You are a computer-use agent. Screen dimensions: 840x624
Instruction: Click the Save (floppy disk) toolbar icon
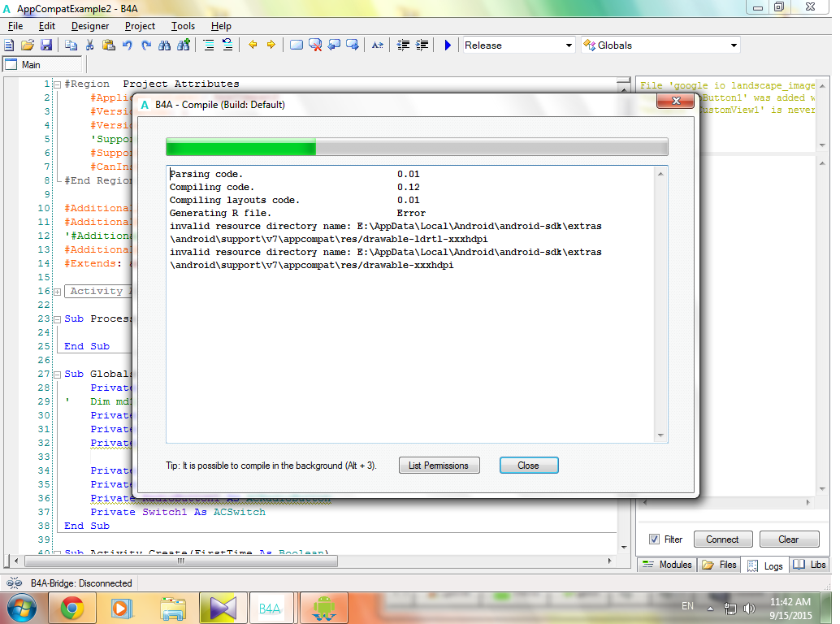click(x=46, y=45)
